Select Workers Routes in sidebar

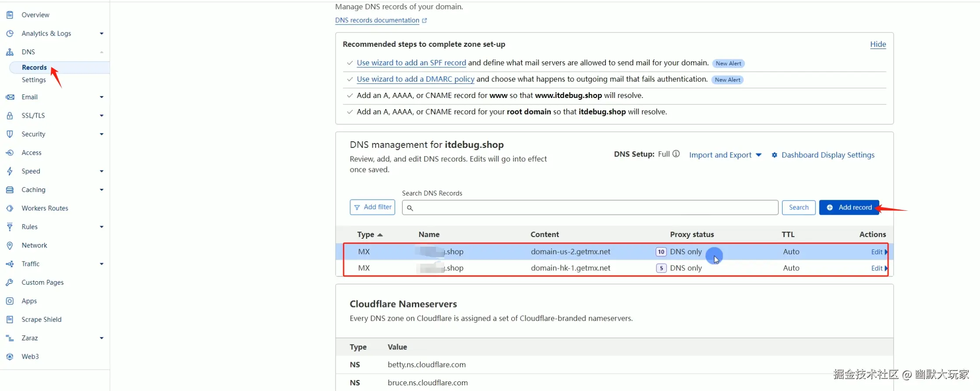click(x=45, y=208)
